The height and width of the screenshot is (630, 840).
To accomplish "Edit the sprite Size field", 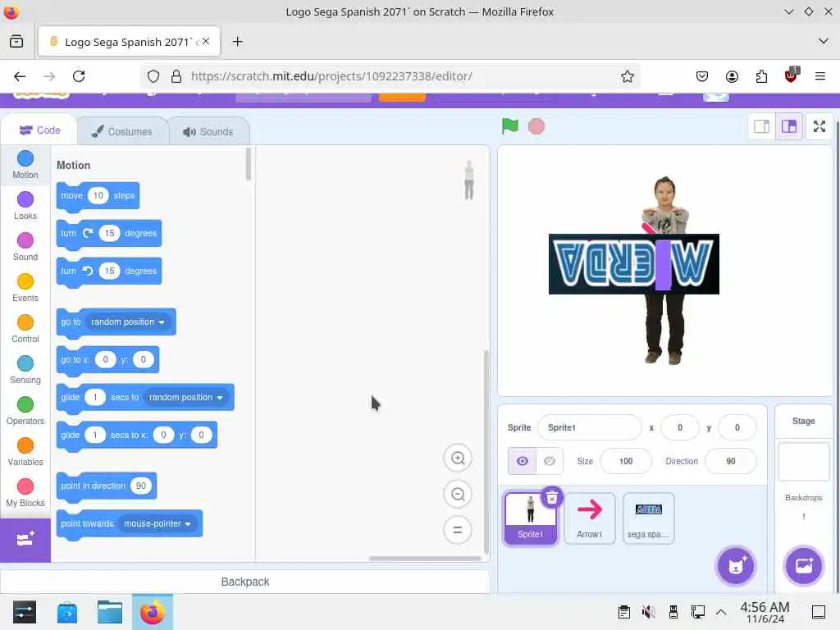I will 626,461.
